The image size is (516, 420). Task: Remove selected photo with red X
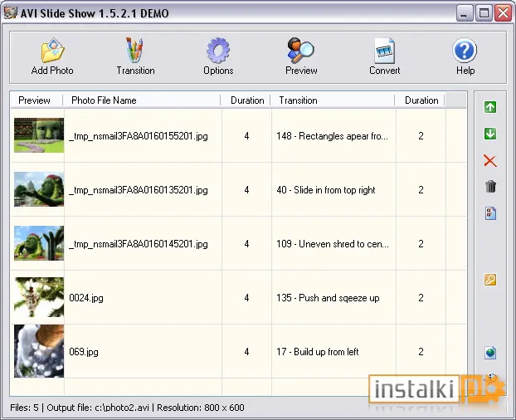tap(490, 161)
